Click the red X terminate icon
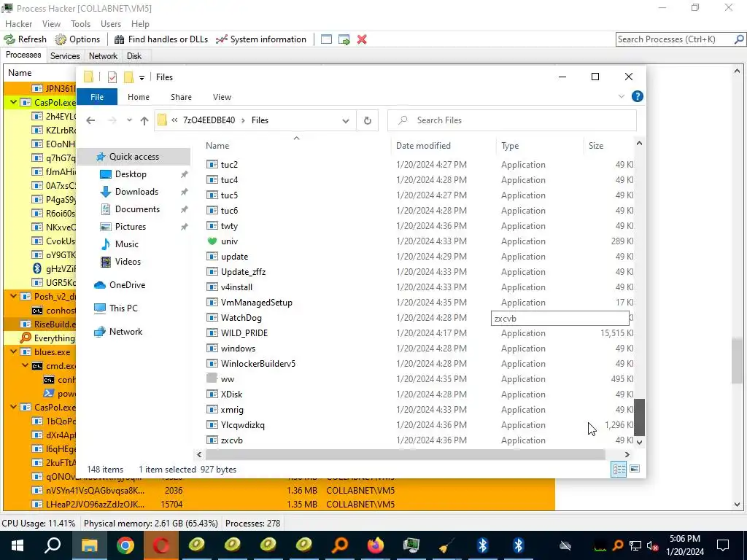The height and width of the screenshot is (560, 747). point(362,39)
